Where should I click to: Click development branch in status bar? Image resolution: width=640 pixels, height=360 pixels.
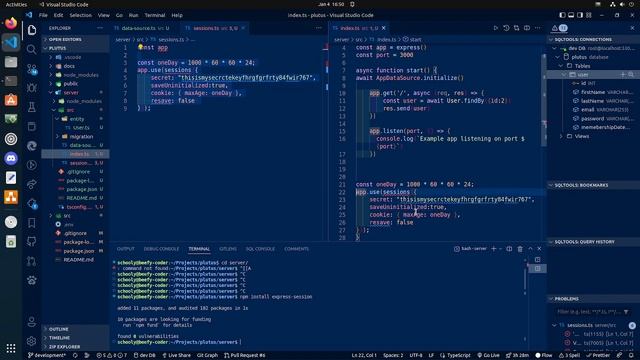(47, 355)
